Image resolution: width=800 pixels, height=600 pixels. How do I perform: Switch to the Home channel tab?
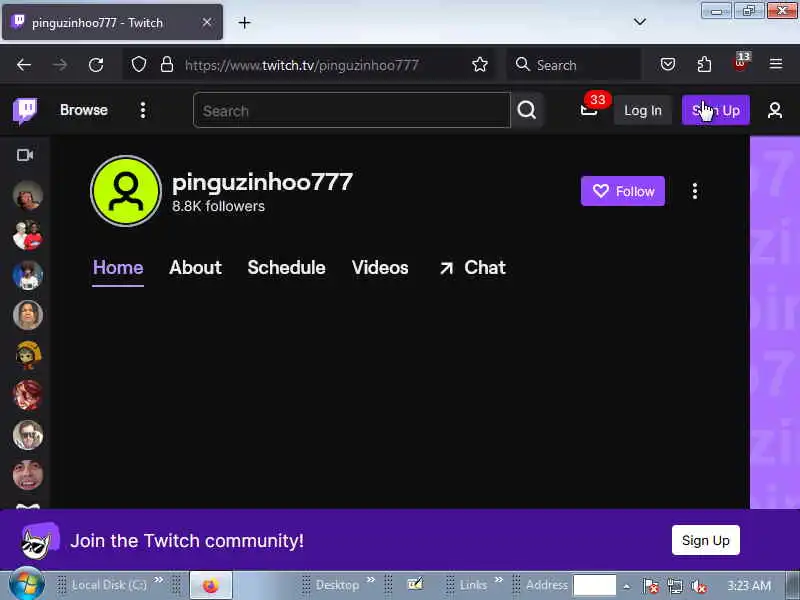118,268
